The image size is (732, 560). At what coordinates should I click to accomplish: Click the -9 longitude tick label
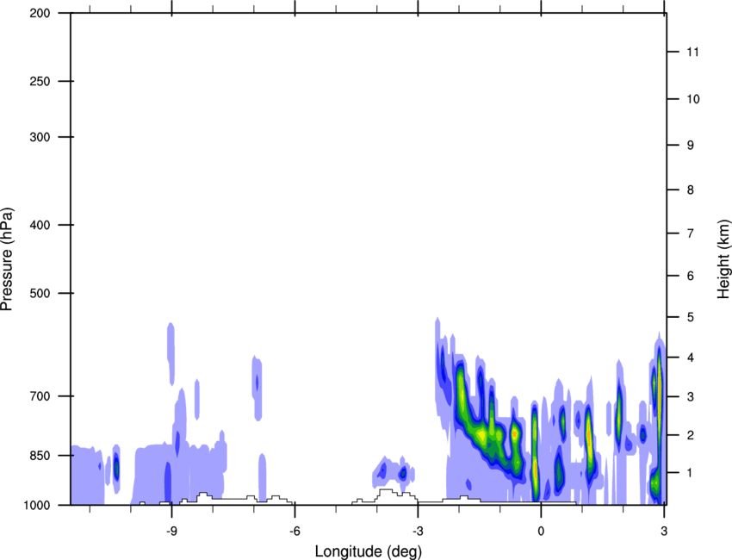pyautogui.click(x=171, y=532)
